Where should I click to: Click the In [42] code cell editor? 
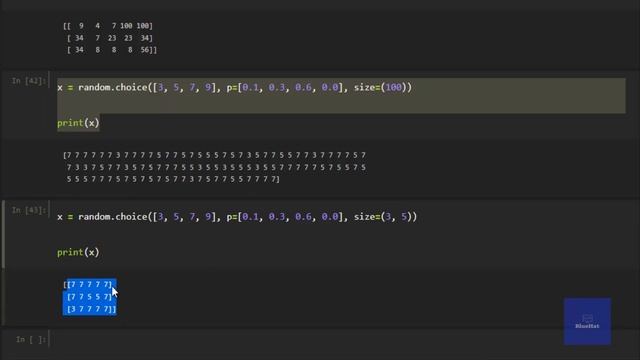(x=341, y=104)
